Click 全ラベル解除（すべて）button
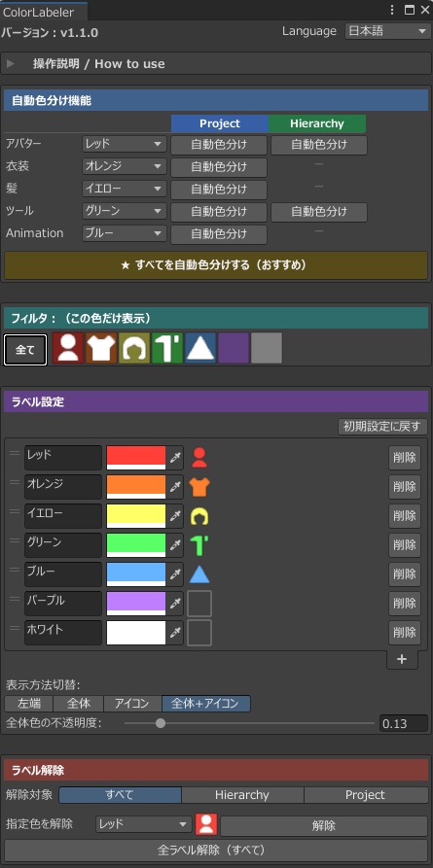433x868 pixels. [x=216, y=850]
